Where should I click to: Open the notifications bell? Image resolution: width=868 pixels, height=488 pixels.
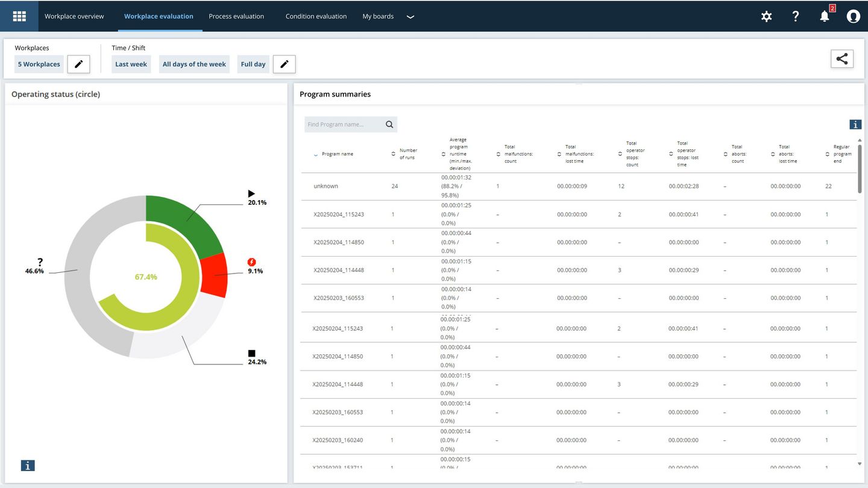(x=825, y=16)
